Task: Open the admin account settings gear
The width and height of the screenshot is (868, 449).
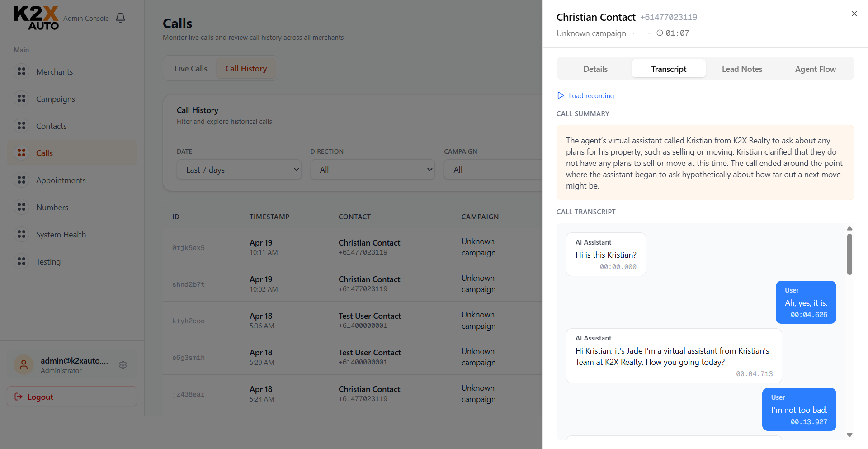Action: [123, 365]
